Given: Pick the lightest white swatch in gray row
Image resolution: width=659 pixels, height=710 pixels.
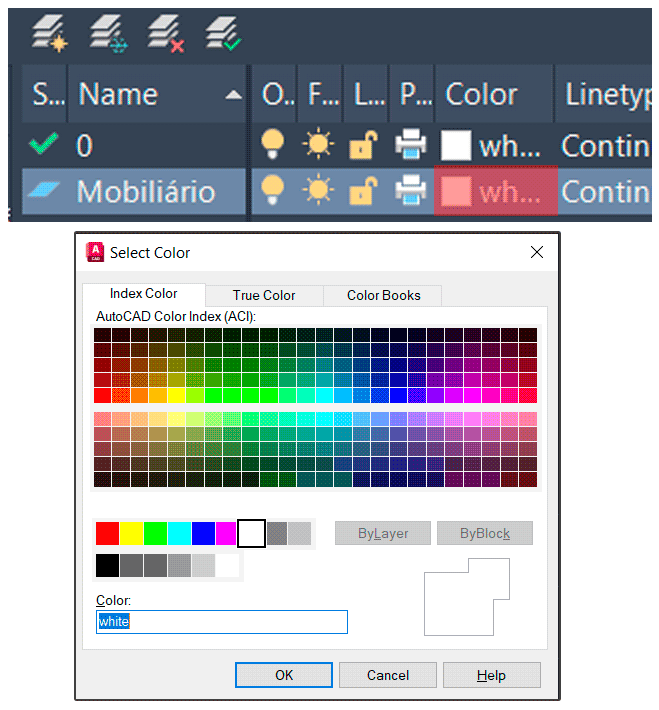Looking at the screenshot, I should pyautogui.click(x=227, y=566).
